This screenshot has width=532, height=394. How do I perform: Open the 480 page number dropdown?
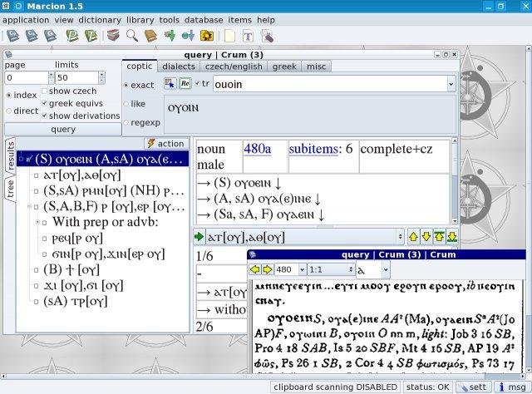point(302,270)
